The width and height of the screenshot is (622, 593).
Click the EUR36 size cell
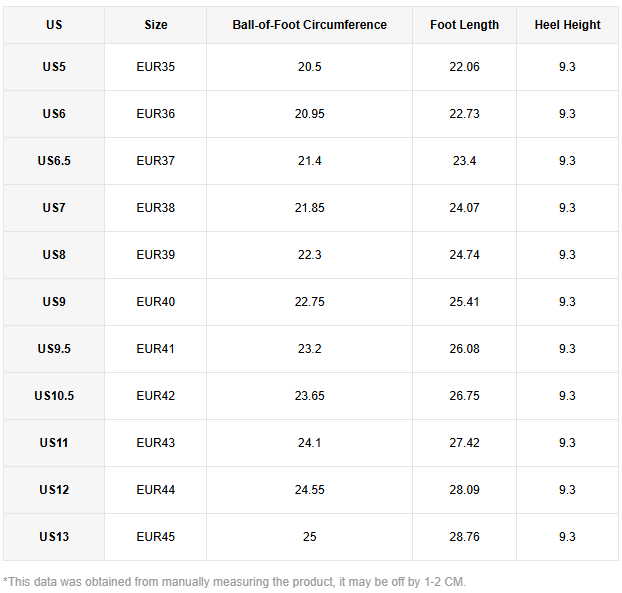point(155,114)
